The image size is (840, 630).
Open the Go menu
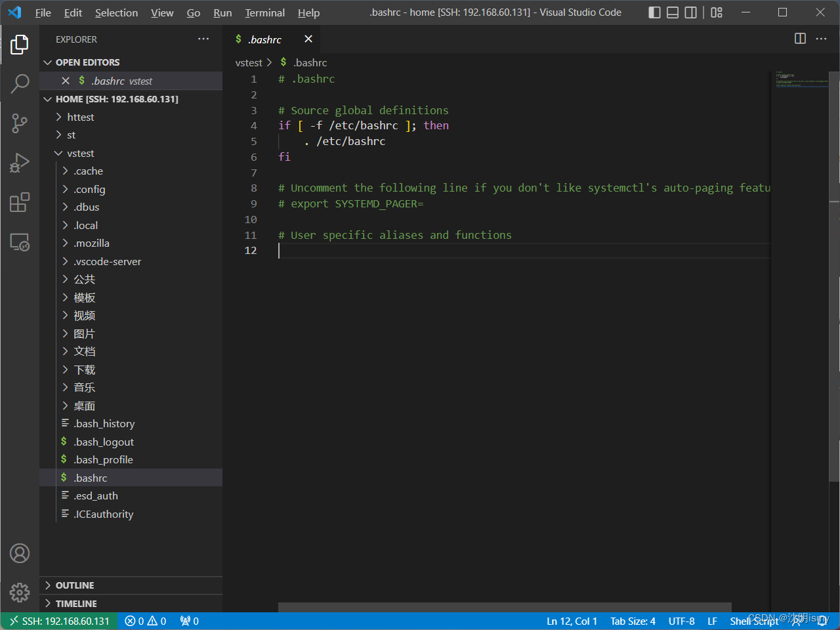tap(194, 12)
